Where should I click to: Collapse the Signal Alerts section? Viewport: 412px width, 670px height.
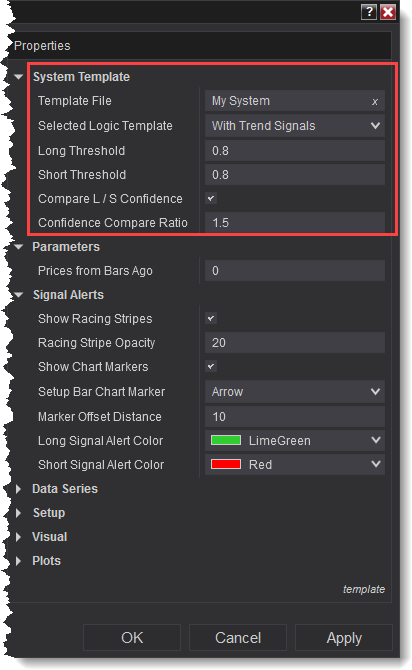click(x=18, y=295)
